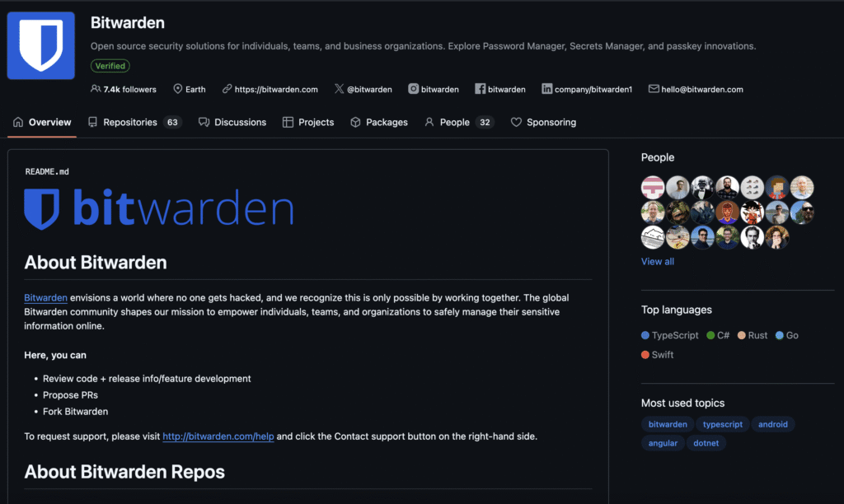Image resolution: width=844 pixels, height=504 pixels.
Task: Open the Bitwarden organization avatar logo
Action: (41, 46)
